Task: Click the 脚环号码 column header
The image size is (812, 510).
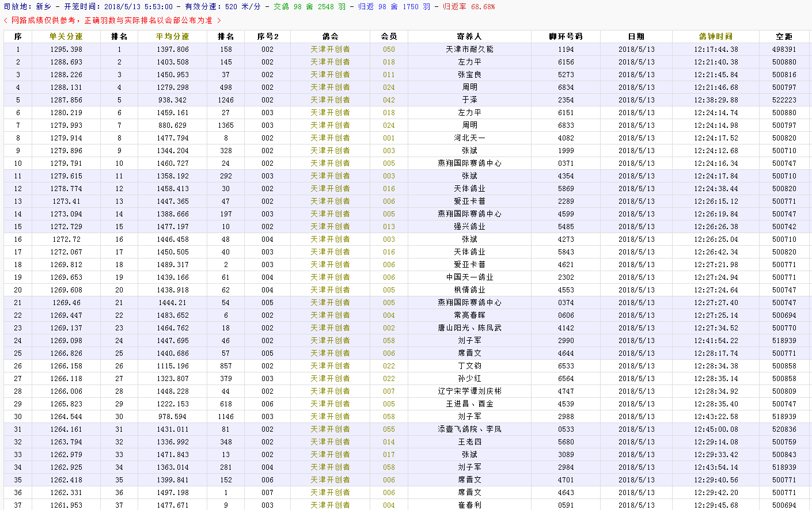Action: tap(566, 36)
